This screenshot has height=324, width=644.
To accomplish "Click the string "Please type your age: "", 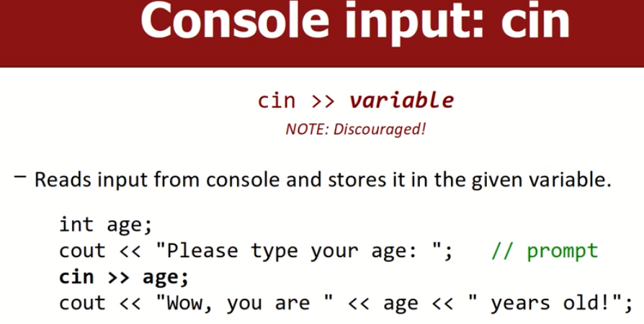I will (x=303, y=251).
